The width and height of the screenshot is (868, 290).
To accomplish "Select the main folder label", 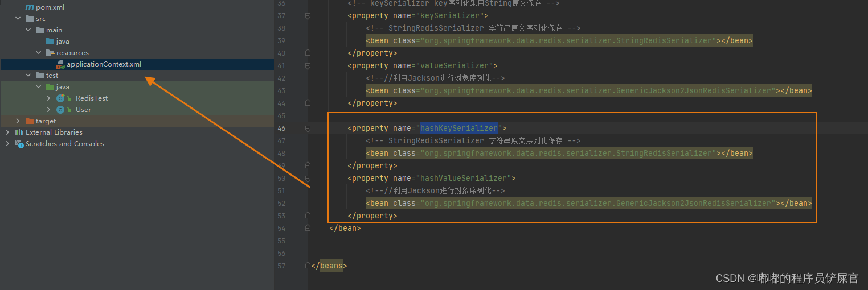I will 54,30.
